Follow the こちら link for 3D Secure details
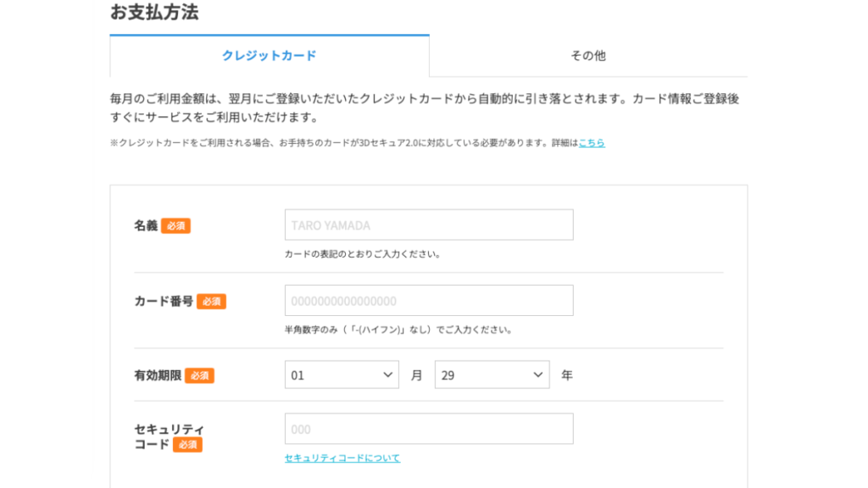This screenshot has width=868, height=488. point(592,143)
